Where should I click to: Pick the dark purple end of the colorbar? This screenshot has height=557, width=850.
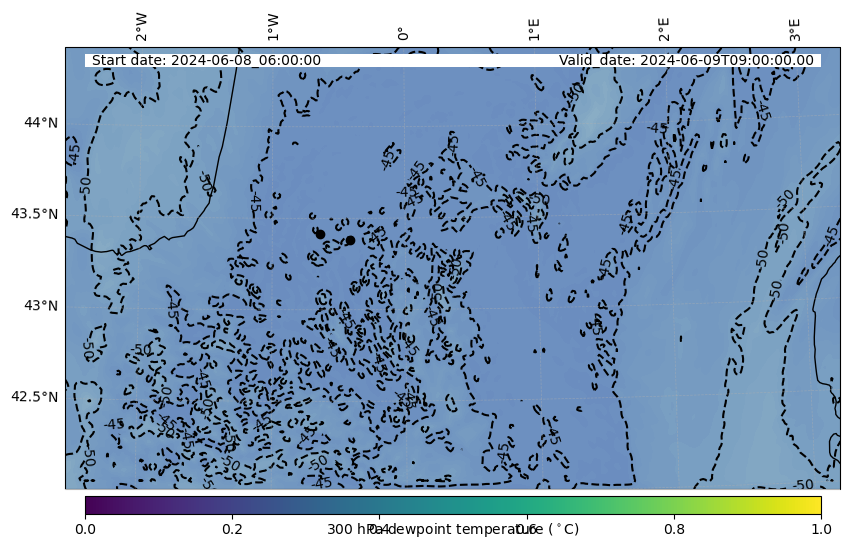coord(91,504)
